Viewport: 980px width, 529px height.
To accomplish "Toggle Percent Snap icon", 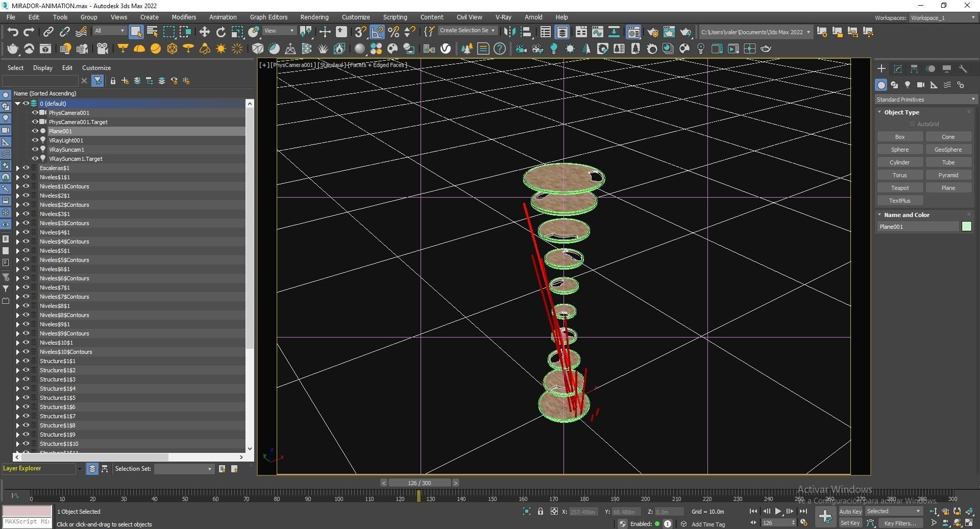I will point(394,32).
